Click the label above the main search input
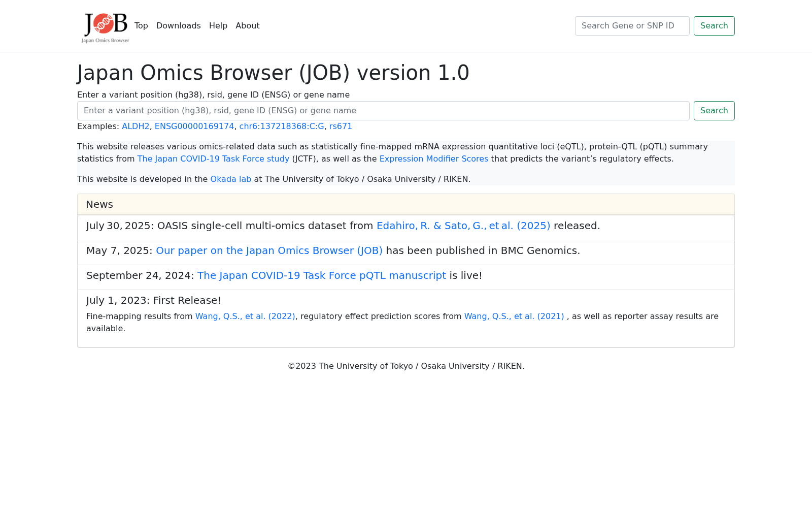Viewport: 812px width, 508px height. [x=213, y=95]
